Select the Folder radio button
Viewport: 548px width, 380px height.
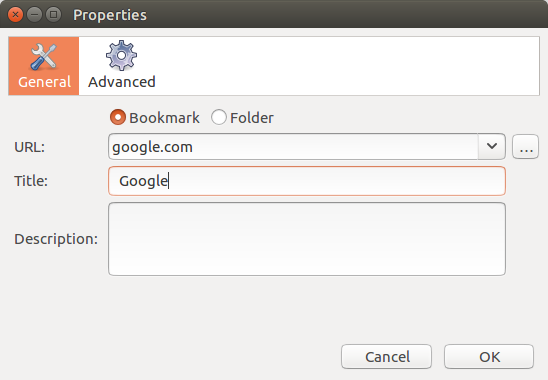pyautogui.click(x=219, y=117)
